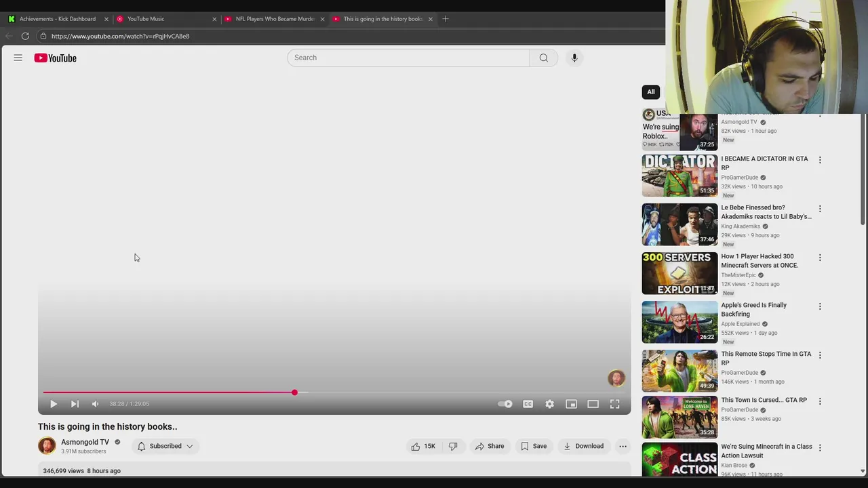
Task: Switch to the Achievements - Kick Dashboard tab
Action: 57,19
